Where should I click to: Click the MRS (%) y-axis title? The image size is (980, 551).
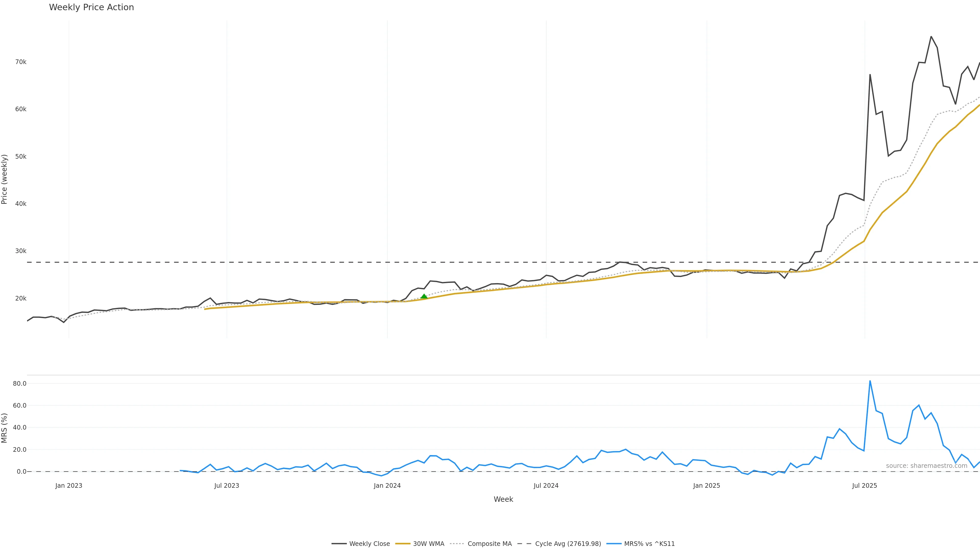point(5,428)
